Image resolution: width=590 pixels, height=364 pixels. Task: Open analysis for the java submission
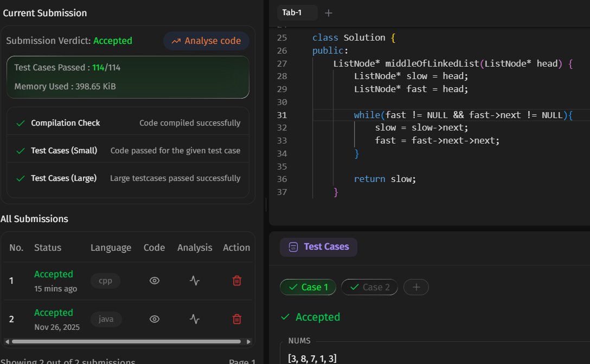click(x=195, y=319)
